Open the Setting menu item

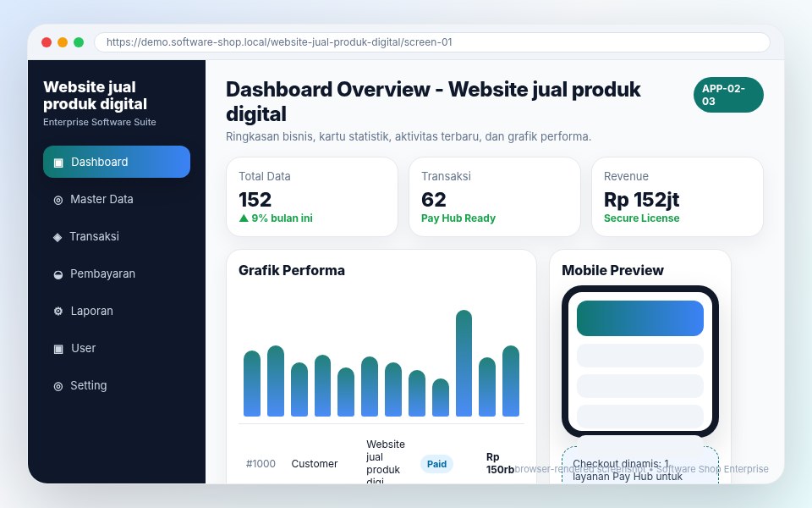[x=117, y=386]
